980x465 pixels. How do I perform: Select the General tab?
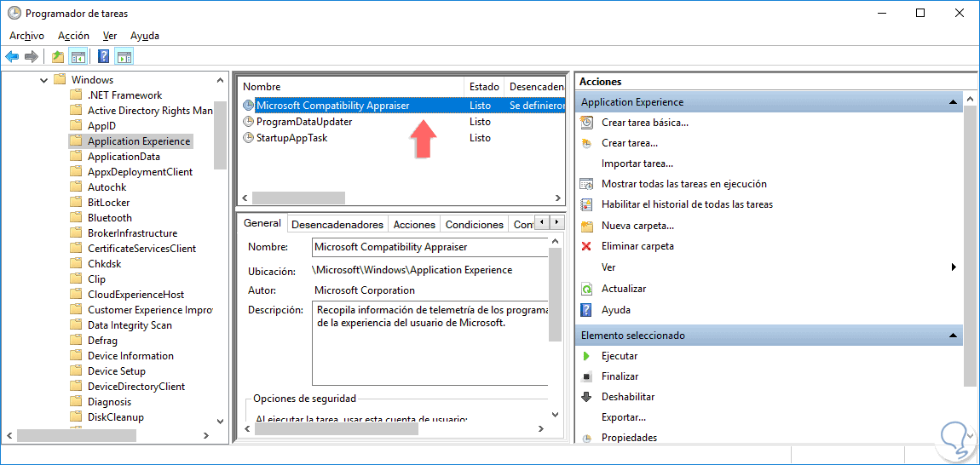click(262, 223)
